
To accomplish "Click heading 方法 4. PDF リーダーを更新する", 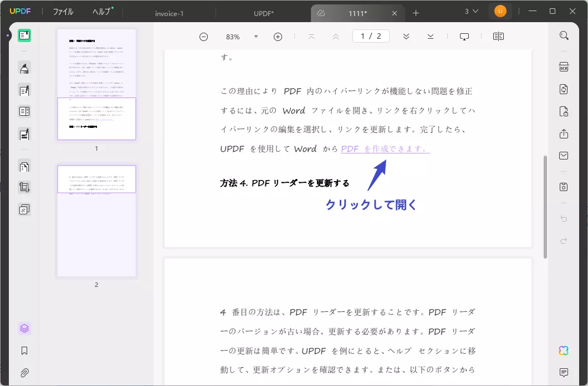I will 285,183.
